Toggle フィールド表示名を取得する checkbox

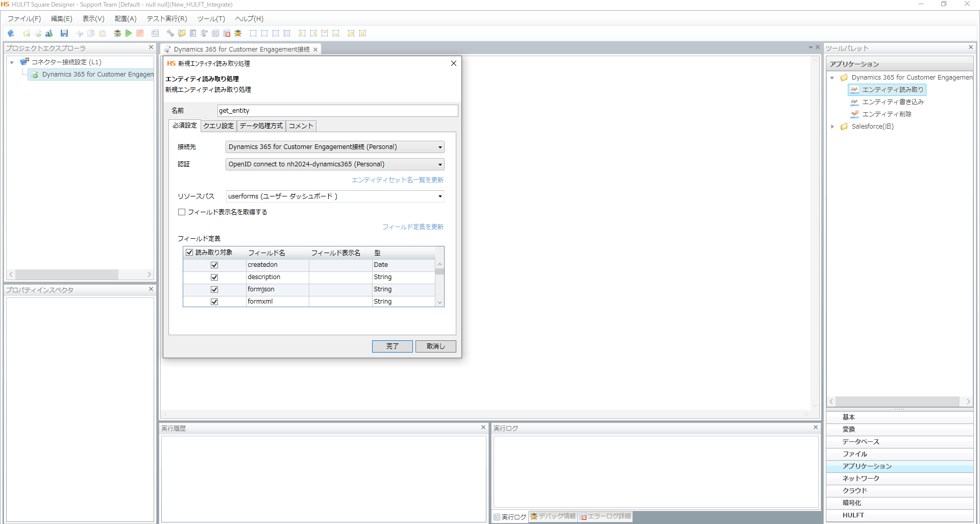tap(181, 212)
